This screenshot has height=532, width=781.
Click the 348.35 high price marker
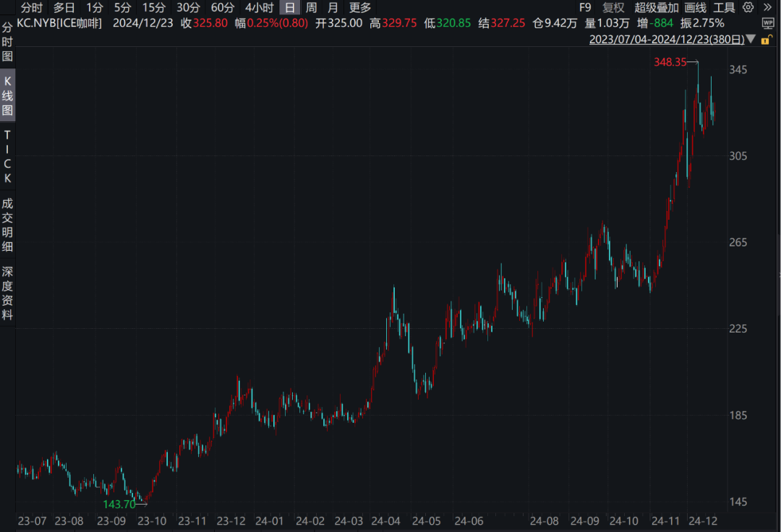click(x=669, y=63)
